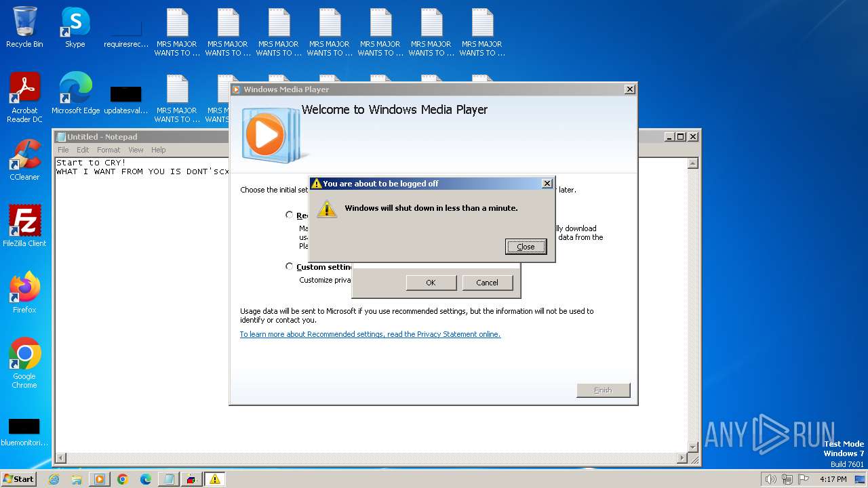Click Notepad vertical scrollbar up arrow

tap(693, 163)
